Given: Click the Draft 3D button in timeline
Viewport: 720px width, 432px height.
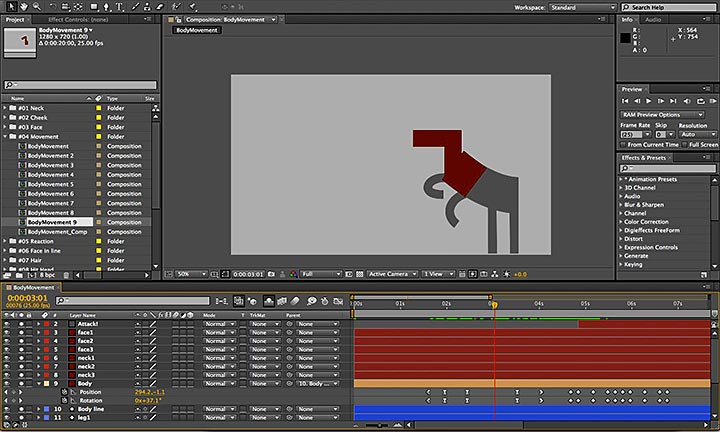Looking at the screenshot, I should pos(252,301).
